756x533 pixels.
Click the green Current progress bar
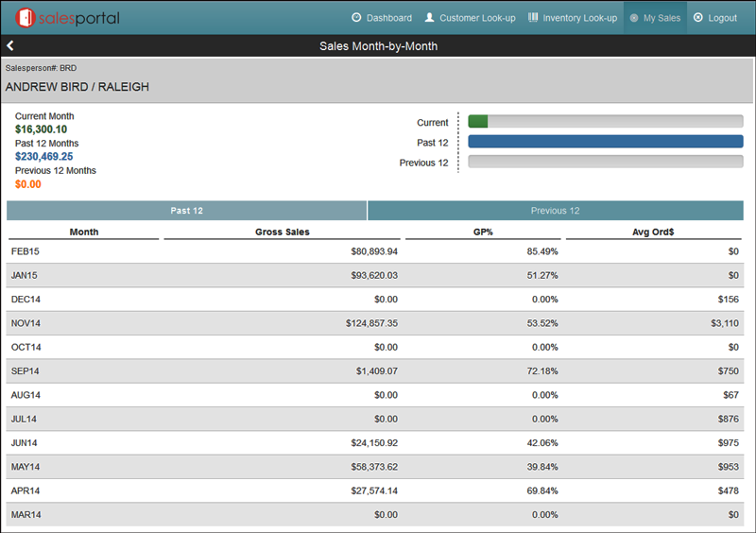pyautogui.click(x=478, y=122)
